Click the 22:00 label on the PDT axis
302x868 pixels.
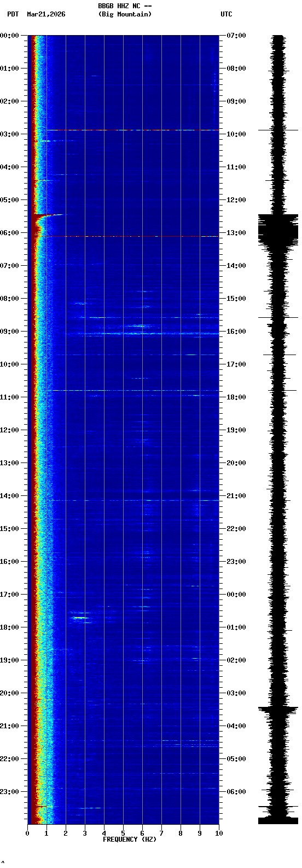coord(9,759)
